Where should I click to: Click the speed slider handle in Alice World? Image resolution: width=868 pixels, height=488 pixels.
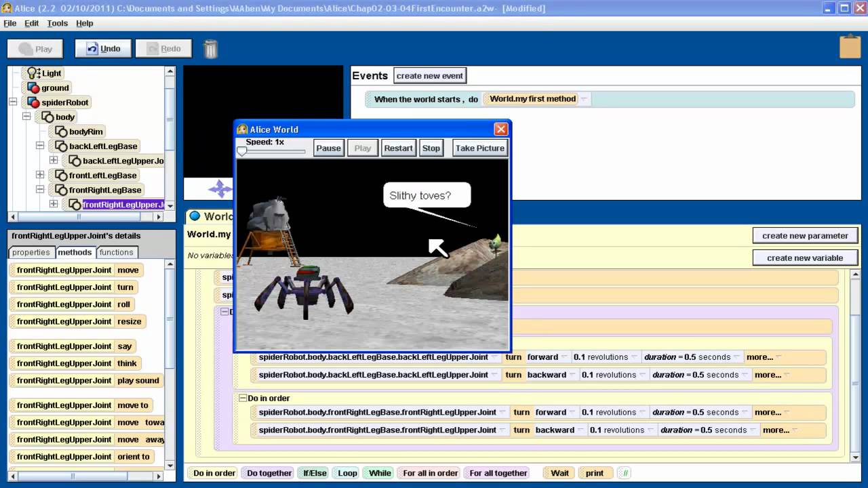(241, 151)
